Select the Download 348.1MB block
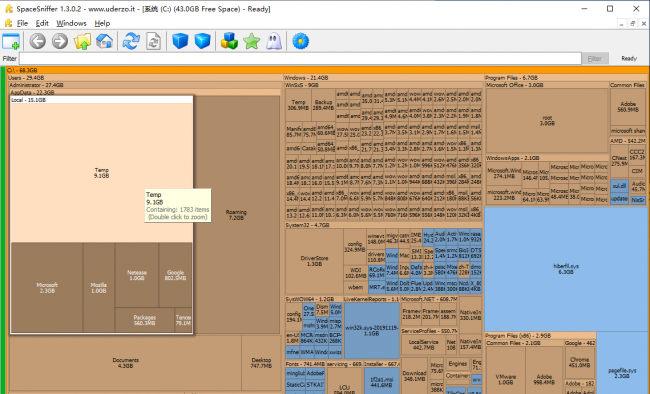The image size is (650, 394). tap(414, 376)
